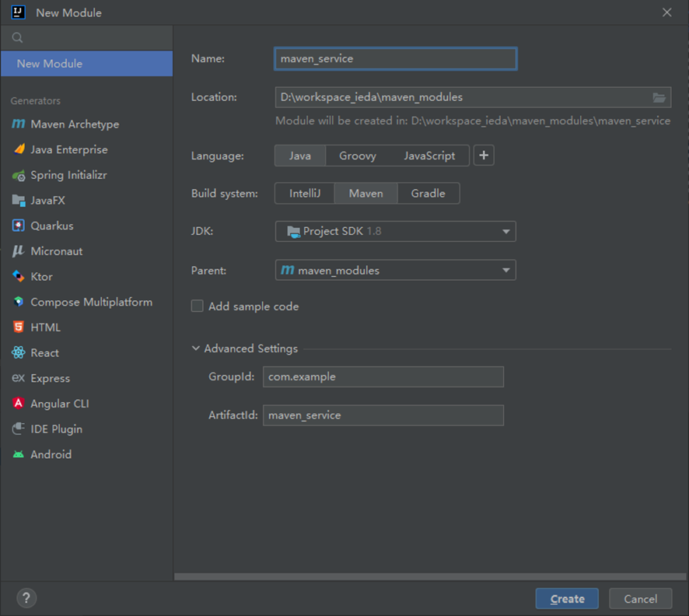Select the Ktor generator label

pyautogui.click(x=41, y=277)
